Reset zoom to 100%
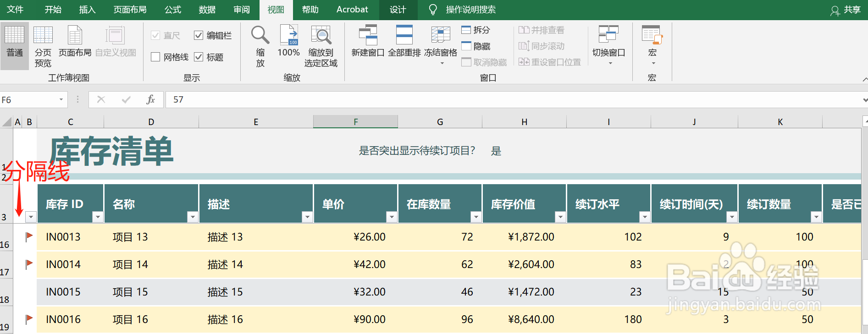 pyautogui.click(x=289, y=41)
